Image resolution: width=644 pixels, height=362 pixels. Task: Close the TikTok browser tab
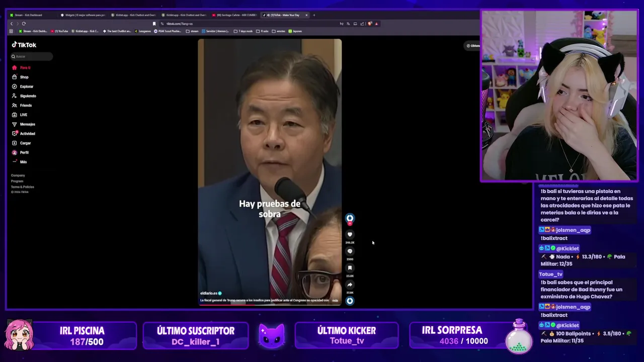306,15
